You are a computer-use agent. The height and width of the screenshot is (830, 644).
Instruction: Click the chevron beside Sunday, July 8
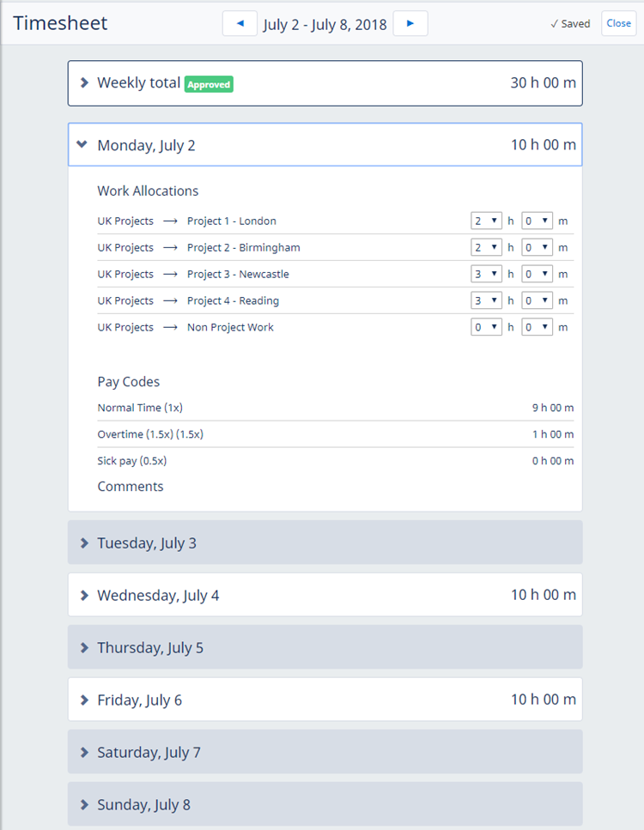point(84,804)
